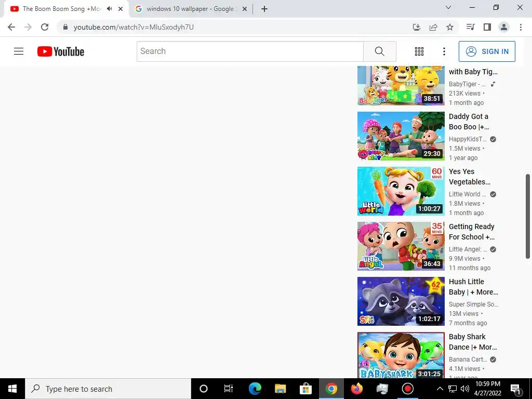Focus the YouTube Search input field

click(x=250, y=51)
